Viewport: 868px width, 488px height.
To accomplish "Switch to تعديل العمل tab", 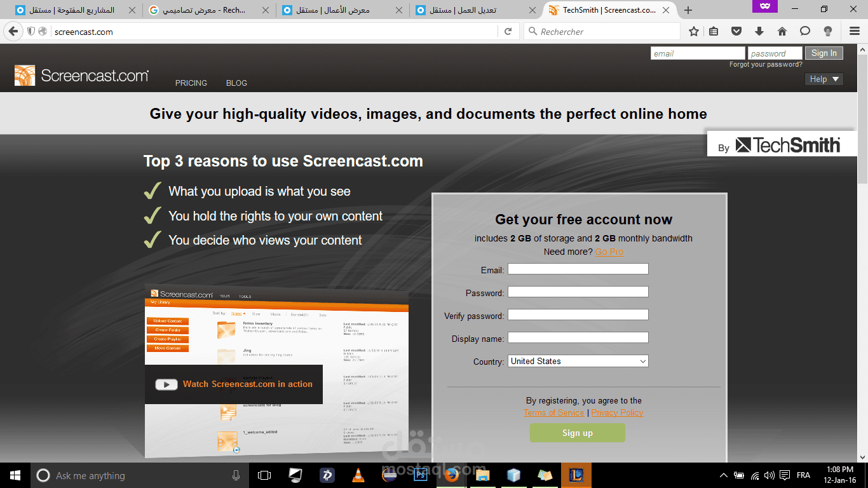I will [x=475, y=10].
